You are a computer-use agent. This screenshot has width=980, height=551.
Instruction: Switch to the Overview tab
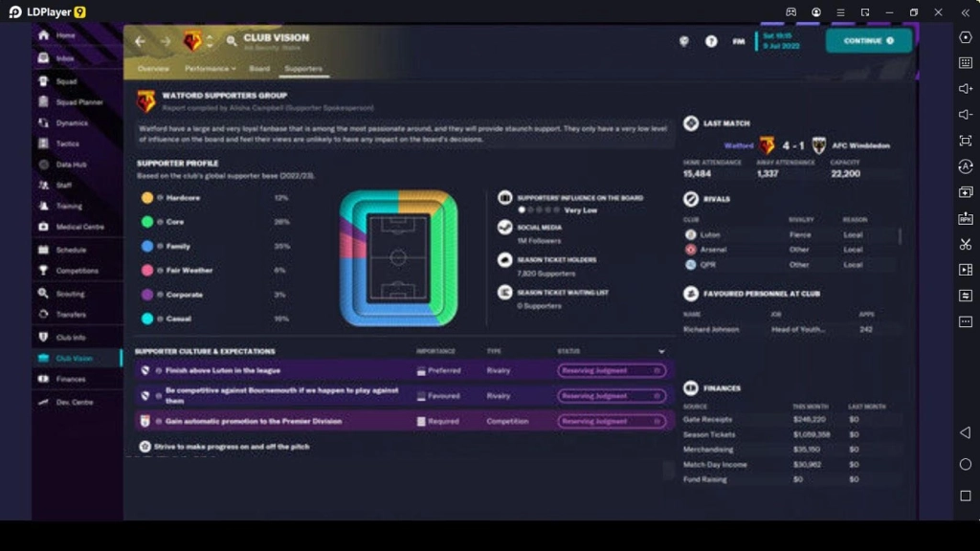pyautogui.click(x=153, y=69)
